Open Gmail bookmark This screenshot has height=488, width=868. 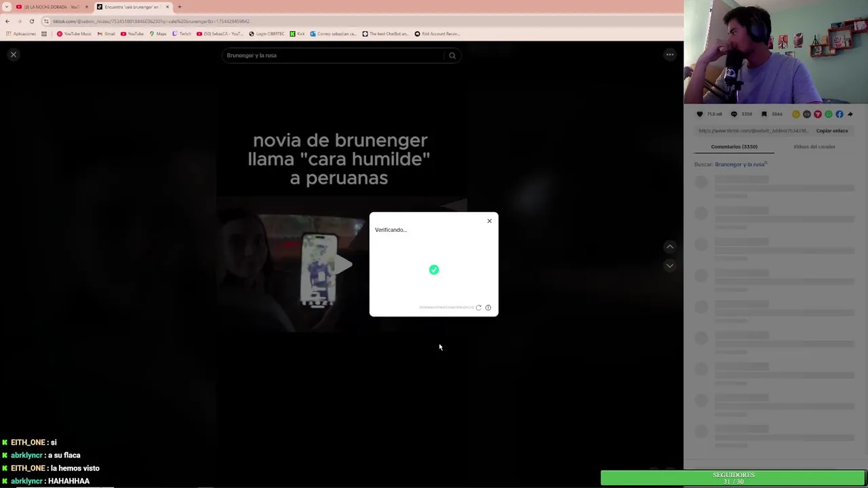tap(106, 34)
